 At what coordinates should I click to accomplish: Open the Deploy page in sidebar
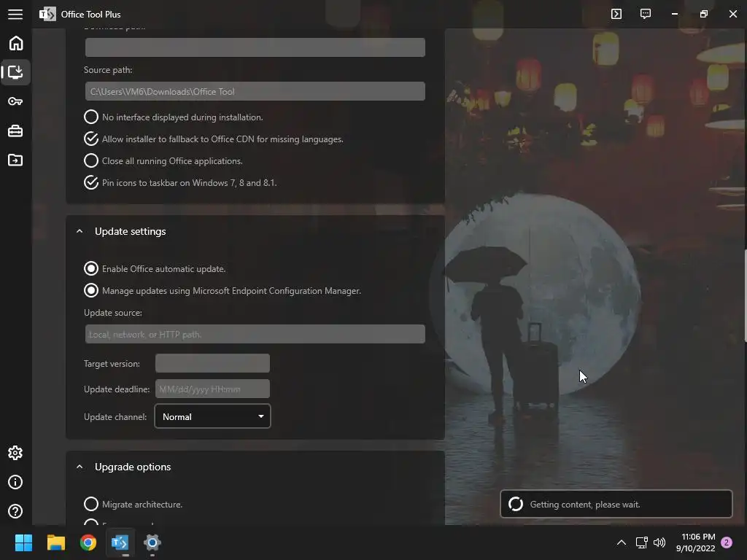16,72
